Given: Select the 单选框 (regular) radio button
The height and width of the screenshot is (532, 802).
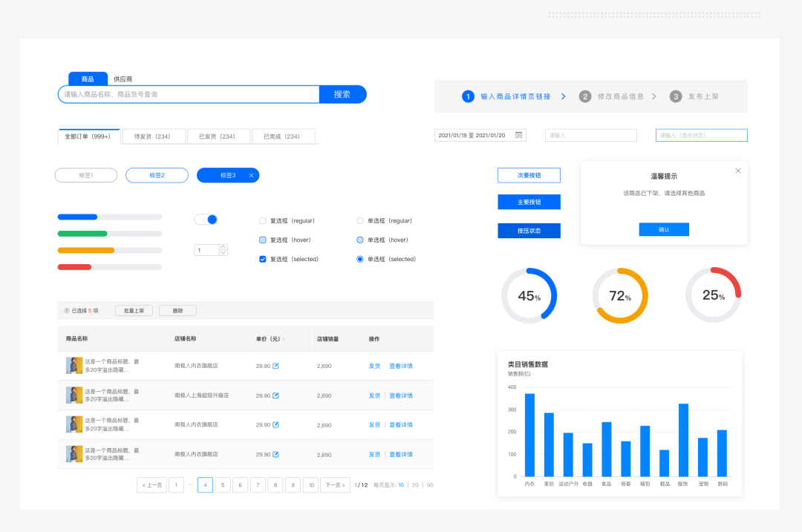Looking at the screenshot, I should coord(360,221).
